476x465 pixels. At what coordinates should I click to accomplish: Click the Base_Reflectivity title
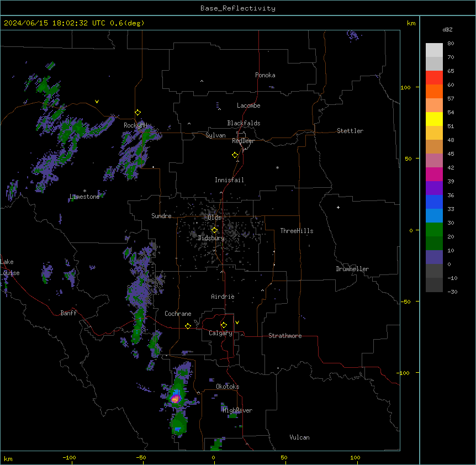click(x=238, y=8)
